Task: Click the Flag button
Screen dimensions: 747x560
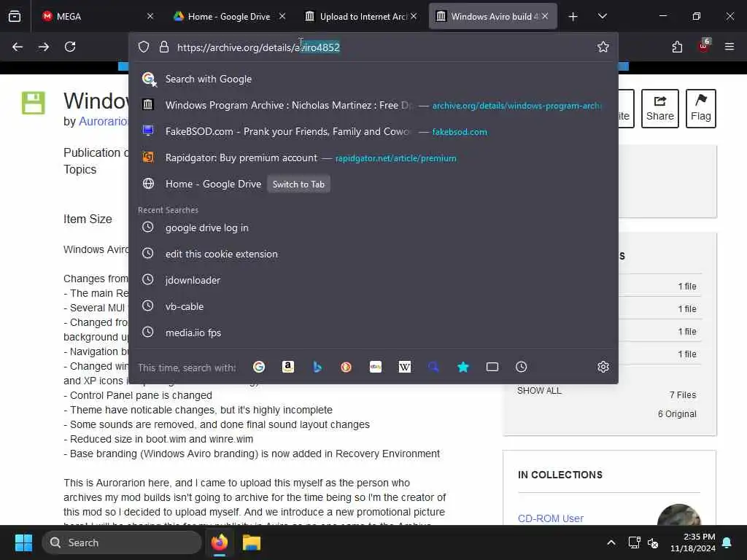Action: [701, 109]
